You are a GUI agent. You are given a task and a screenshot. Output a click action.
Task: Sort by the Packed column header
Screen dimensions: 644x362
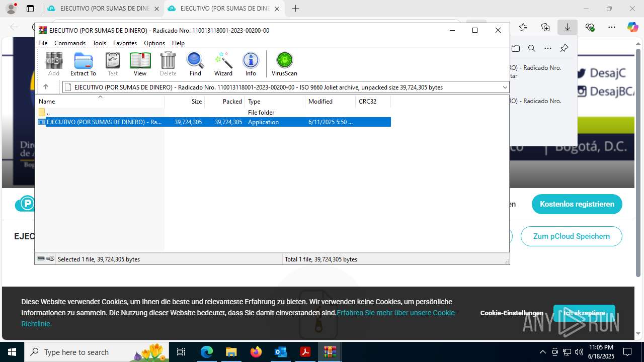225,102
